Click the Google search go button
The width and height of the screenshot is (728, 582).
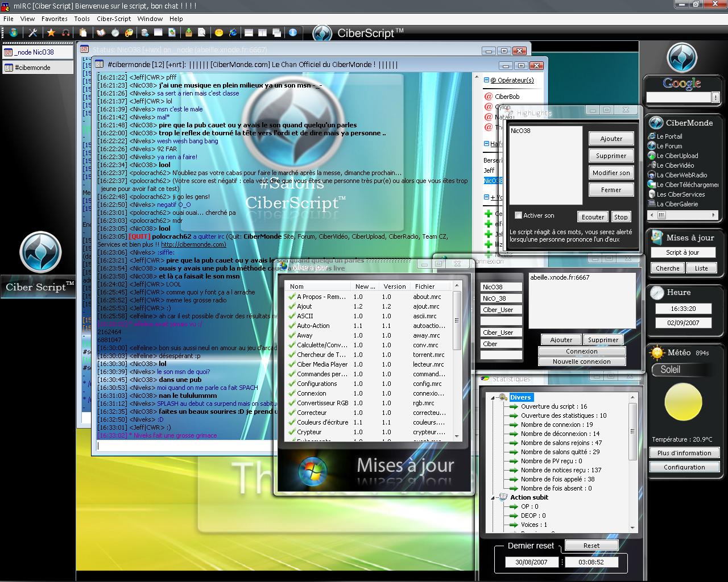[715, 98]
